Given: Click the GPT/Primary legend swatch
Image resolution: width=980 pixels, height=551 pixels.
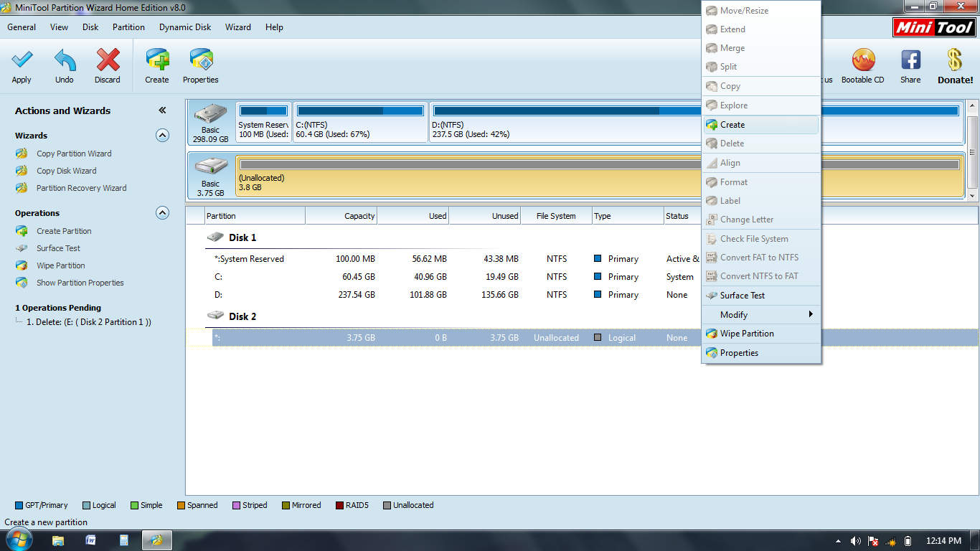Looking at the screenshot, I should (19, 505).
